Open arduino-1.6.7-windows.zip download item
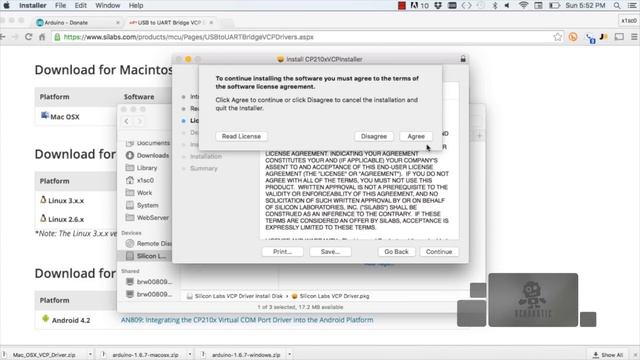Image resolution: width=640 pixels, height=360 pixels. pyautogui.click(x=246, y=355)
